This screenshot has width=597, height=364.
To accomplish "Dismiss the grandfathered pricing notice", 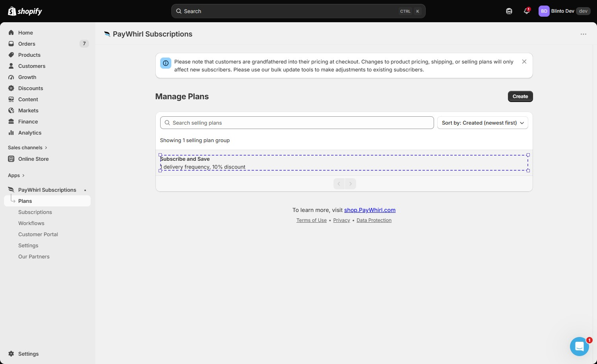I will (524, 62).
